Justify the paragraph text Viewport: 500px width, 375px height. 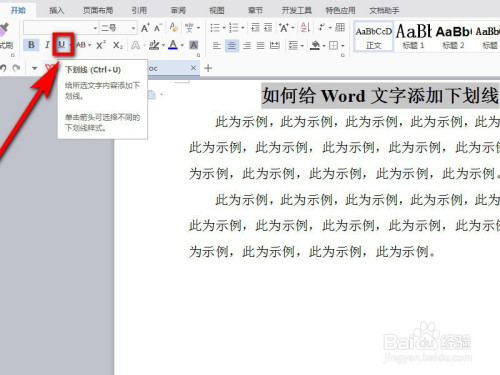pyautogui.click(x=261, y=45)
